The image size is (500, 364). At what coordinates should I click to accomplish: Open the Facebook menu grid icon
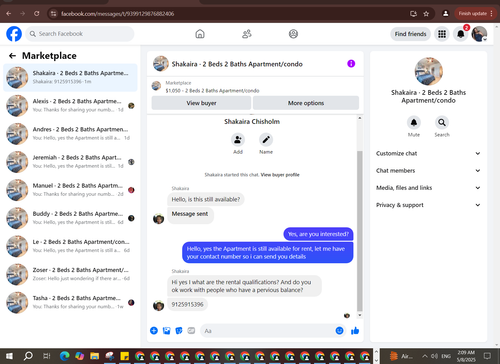coord(442,34)
